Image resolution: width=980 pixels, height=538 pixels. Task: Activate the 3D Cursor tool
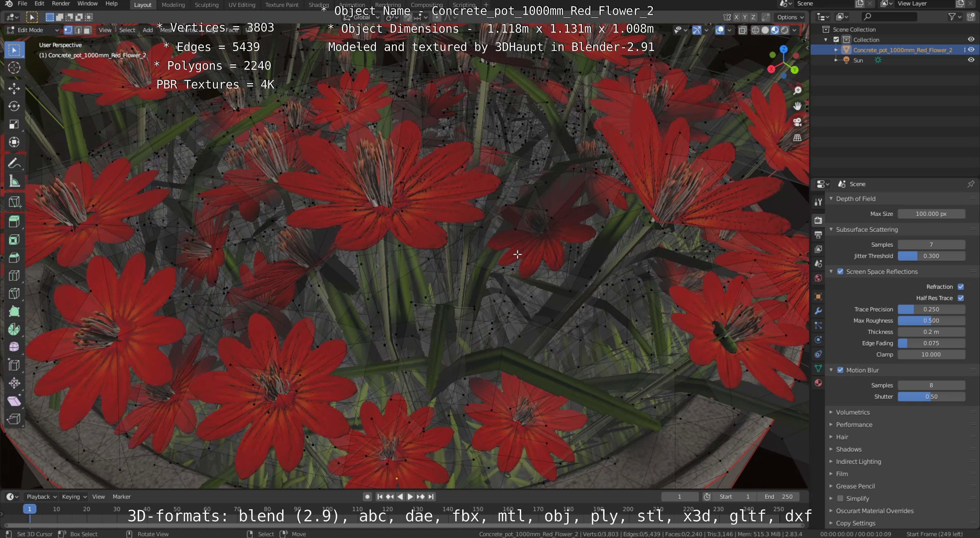14,68
